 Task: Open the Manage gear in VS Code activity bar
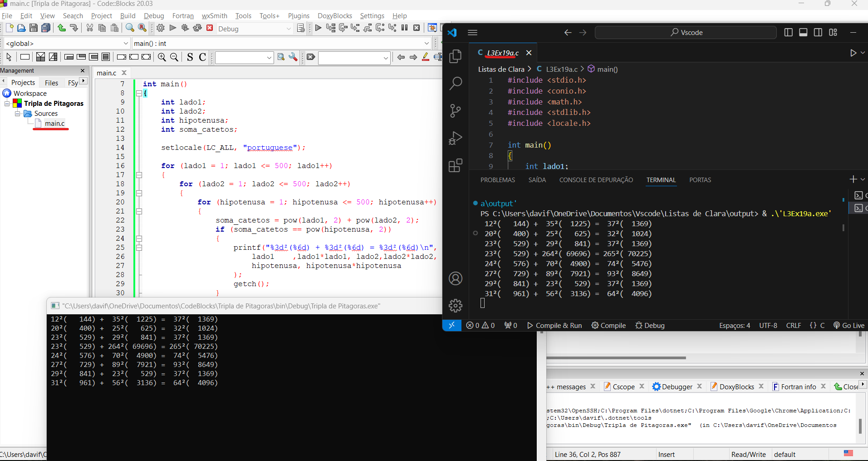tap(456, 306)
